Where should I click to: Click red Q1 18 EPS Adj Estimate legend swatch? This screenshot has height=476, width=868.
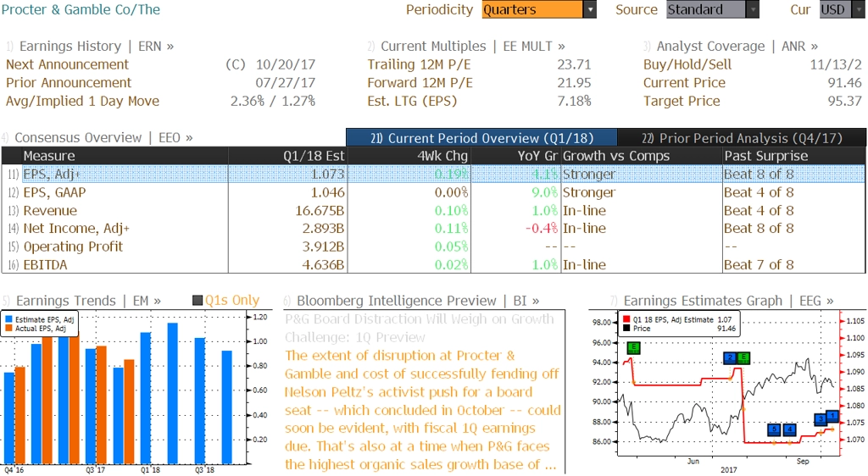[626, 319]
